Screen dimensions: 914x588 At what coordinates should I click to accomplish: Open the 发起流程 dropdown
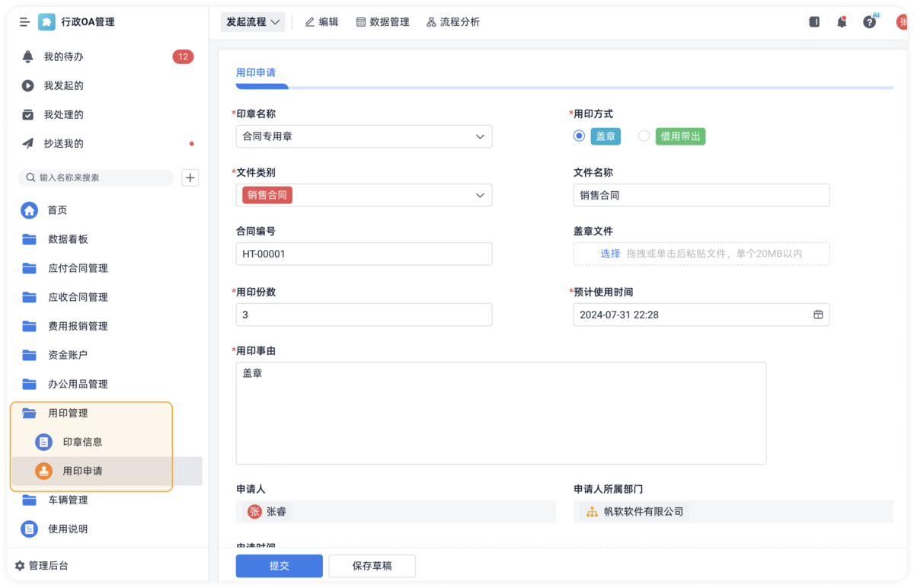pyautogui.click(x=253, y=22)
